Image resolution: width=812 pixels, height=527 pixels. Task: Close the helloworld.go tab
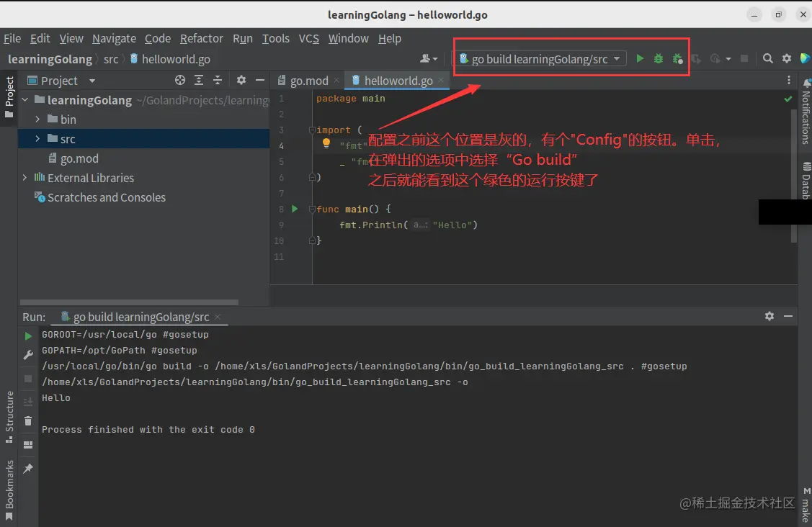441,80
